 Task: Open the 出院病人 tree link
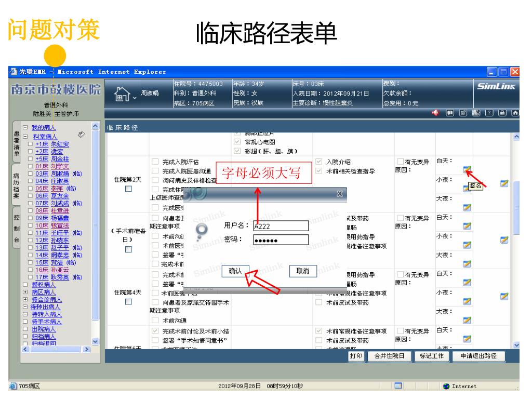(x=44, y=329)
